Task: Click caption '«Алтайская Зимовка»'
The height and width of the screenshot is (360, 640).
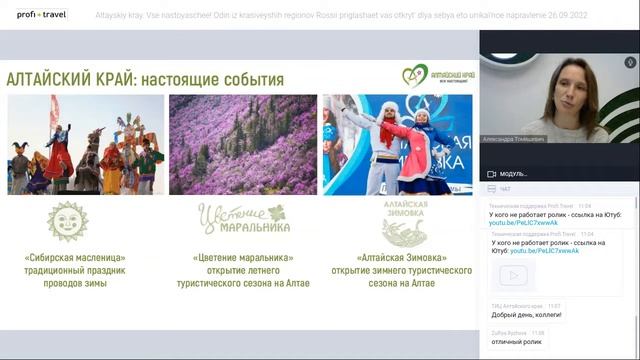Action: click(x=402, y=258)
